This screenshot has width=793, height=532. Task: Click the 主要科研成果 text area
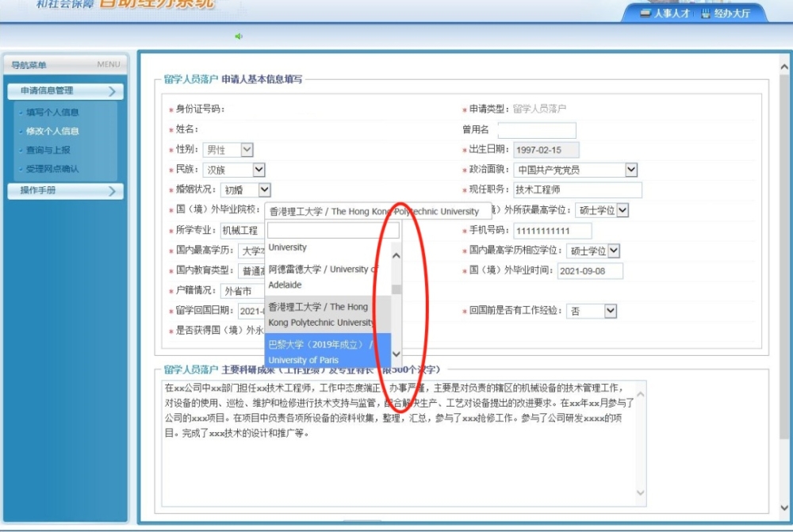404,443
